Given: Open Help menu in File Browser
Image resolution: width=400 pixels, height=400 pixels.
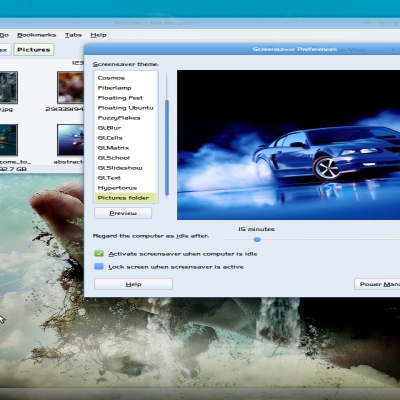Looking at the screenshot, I should click(98, 35).
